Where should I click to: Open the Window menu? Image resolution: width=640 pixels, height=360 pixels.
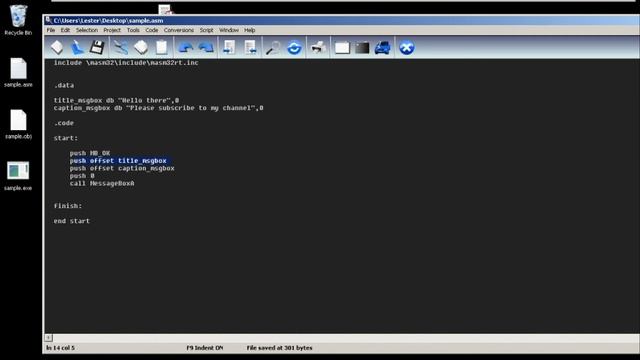point(229,30)
